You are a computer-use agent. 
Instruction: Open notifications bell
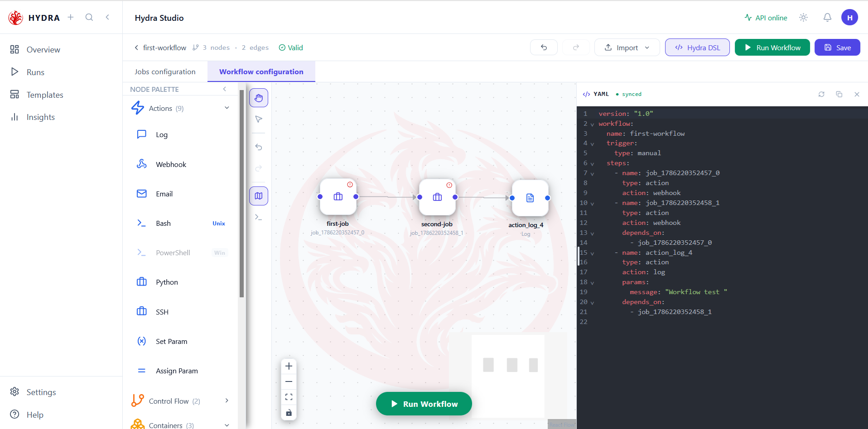click(827, 18)
